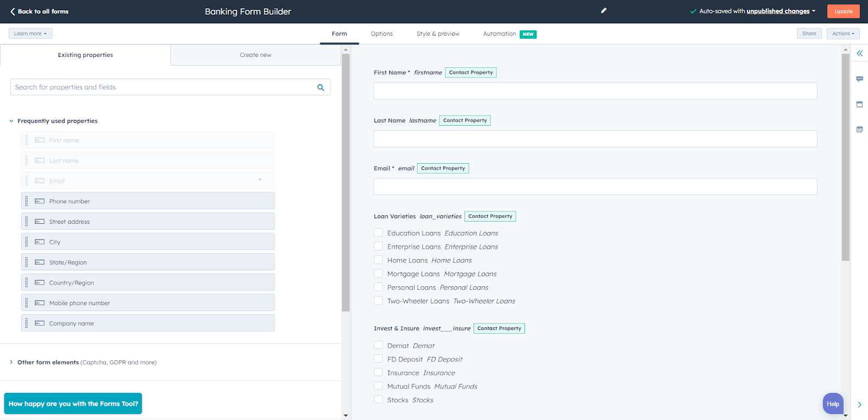868x420 pixels.
Task: Collapse Frequently used properties section
Action: 11,121
